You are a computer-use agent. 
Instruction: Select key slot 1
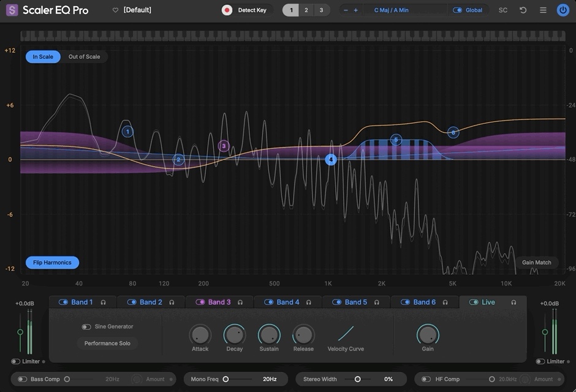click(x=290, y=10)
